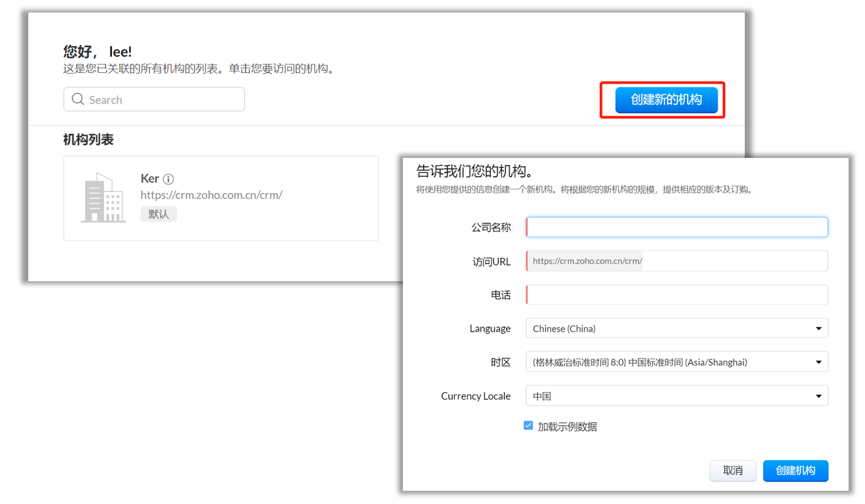Screen dimensions: 865x504
Task: Click the Ker organization URL link
Action: tap(211, 195)
